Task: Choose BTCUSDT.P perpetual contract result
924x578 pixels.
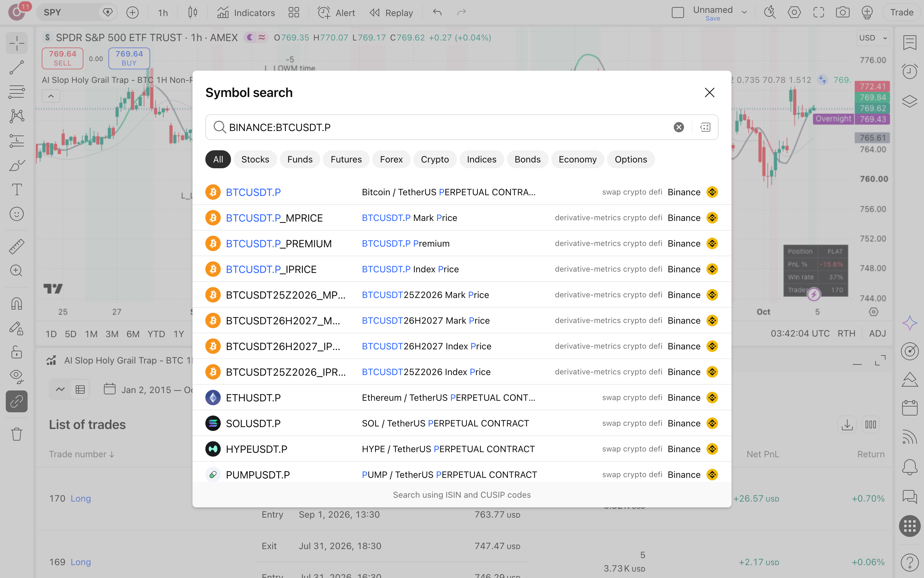Action: [462, 192]
